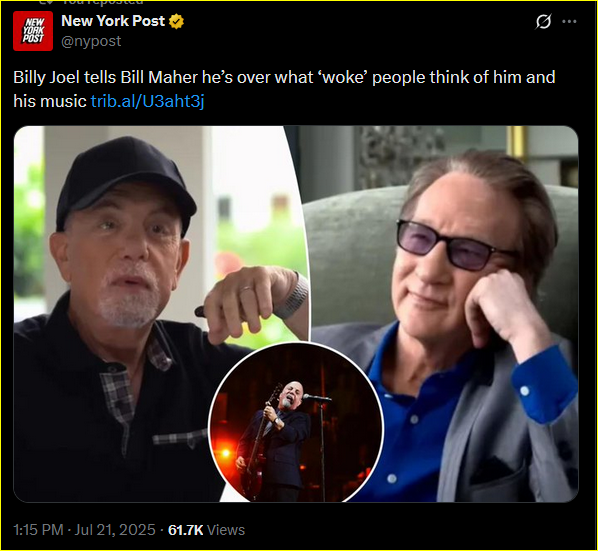Click the @nypost handle
Screen dimensions: 598x551
tap(91, 41)
